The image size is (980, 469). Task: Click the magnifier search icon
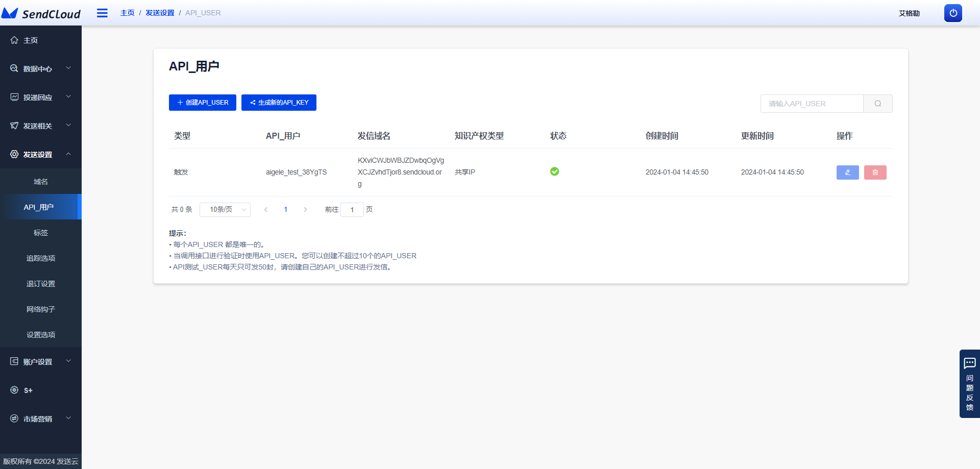(877, 103)
